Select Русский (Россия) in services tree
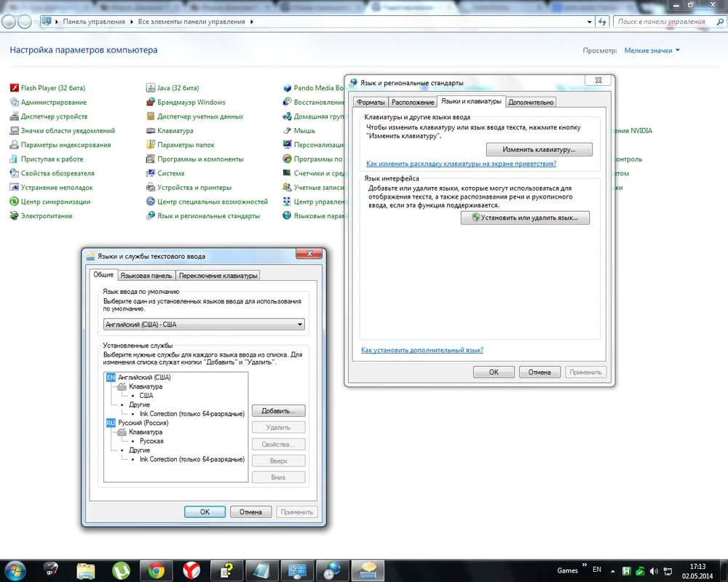This screenshot has height=582, width=728. pos(144,423)
